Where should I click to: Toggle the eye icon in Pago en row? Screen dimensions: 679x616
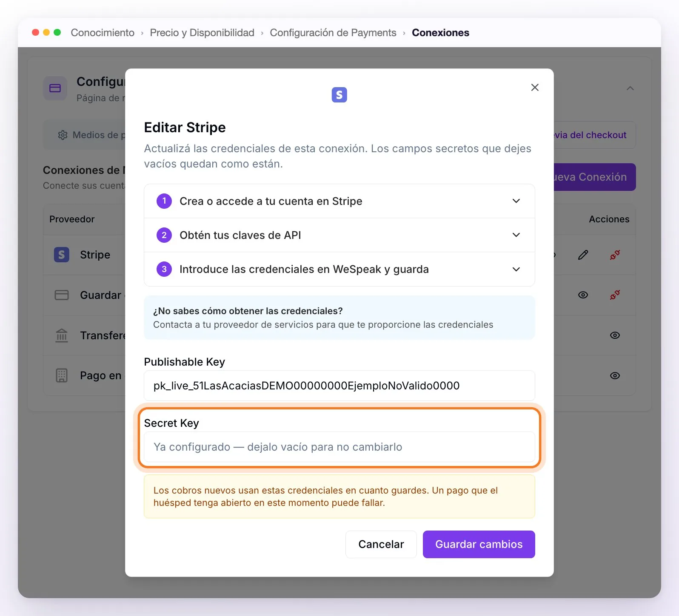(x=615, y=375)
